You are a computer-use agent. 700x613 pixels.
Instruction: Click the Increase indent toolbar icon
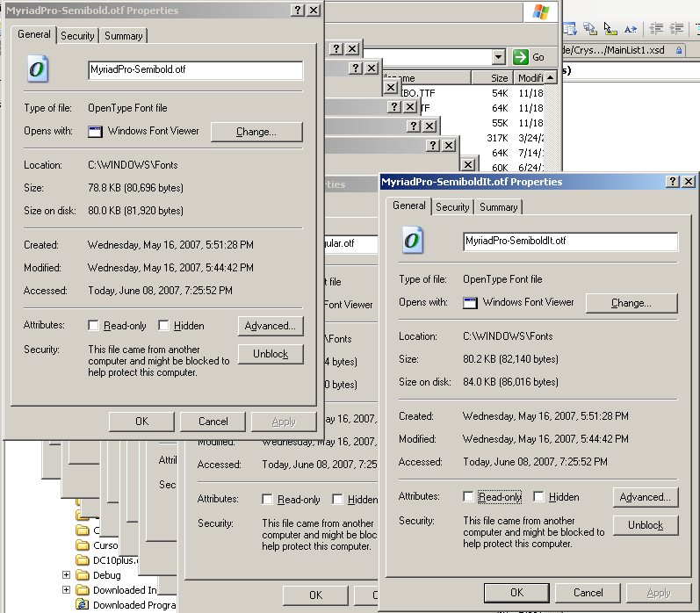pos(677,29)
